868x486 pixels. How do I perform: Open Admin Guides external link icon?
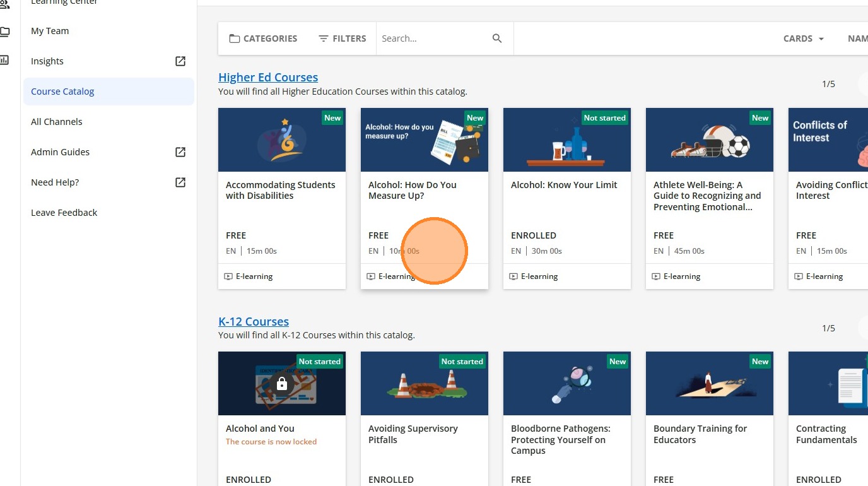coord(180,152)
